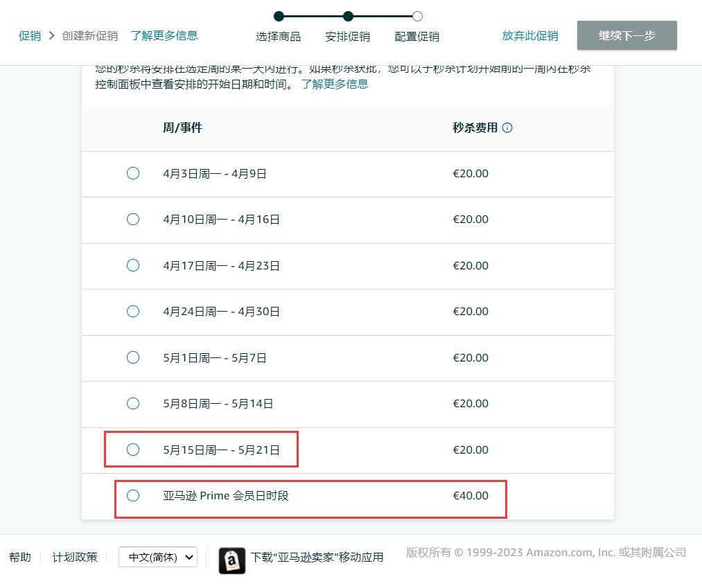
Task: Click the 安排促销 progress step dot
Action: click(349, 17)
